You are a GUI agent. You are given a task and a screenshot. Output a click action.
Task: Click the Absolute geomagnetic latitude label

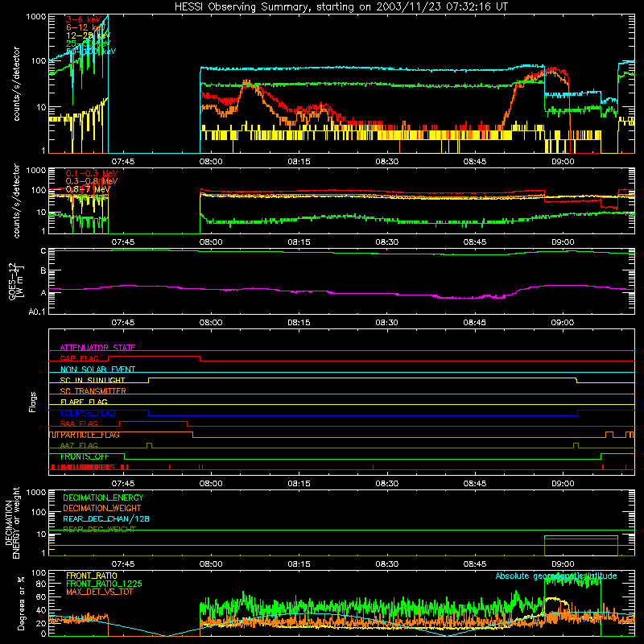556,576
